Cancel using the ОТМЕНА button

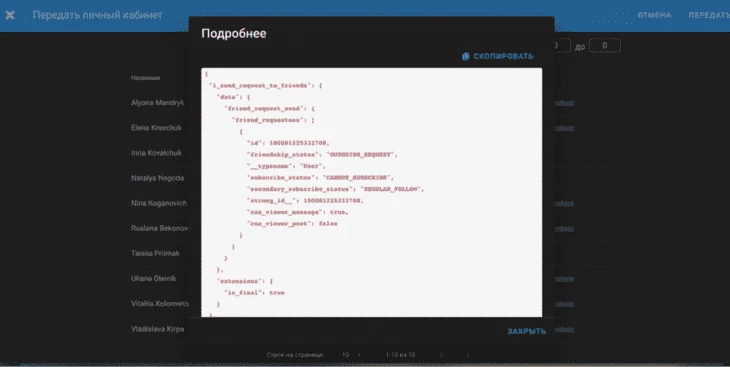point(654,15)
